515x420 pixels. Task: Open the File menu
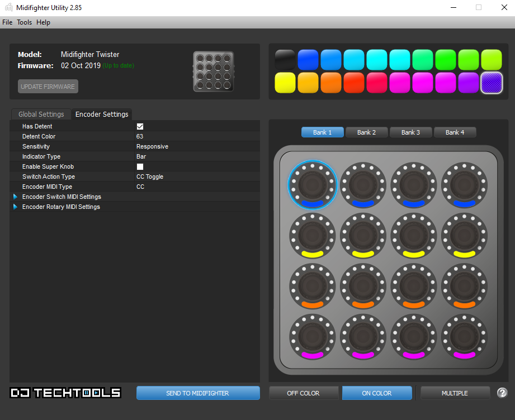pyautogui.click(x=7, y=22)
